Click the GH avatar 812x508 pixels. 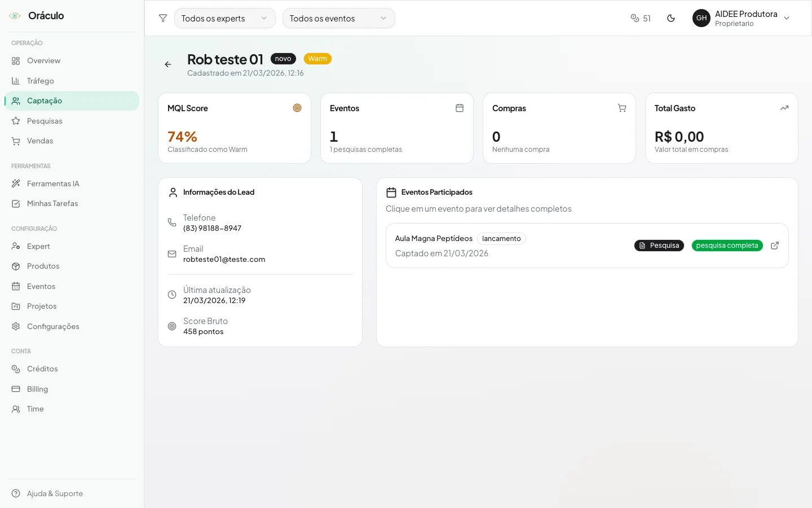701,18
